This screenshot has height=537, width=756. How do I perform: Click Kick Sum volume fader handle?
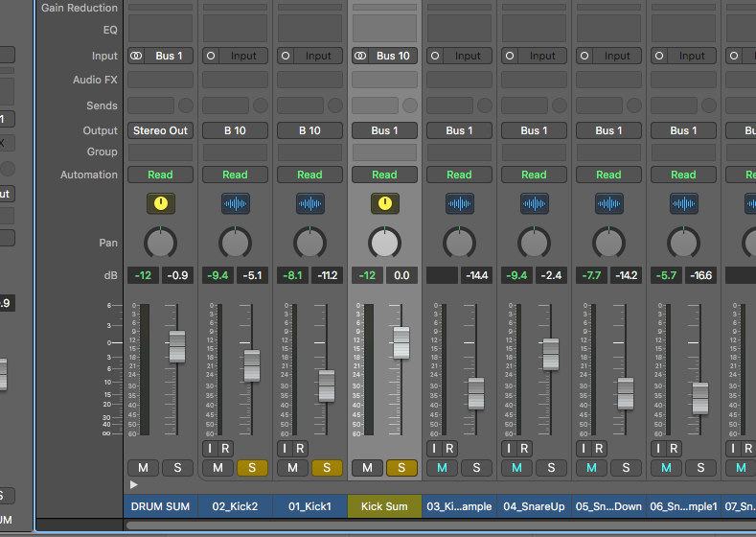(401, 342)
